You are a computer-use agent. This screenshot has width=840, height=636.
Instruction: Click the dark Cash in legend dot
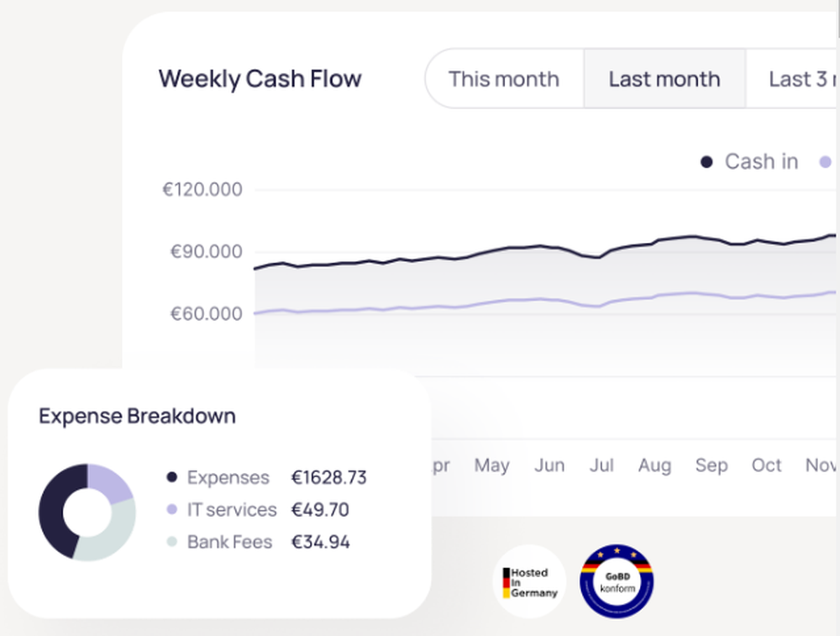click(x=706, y=162)
